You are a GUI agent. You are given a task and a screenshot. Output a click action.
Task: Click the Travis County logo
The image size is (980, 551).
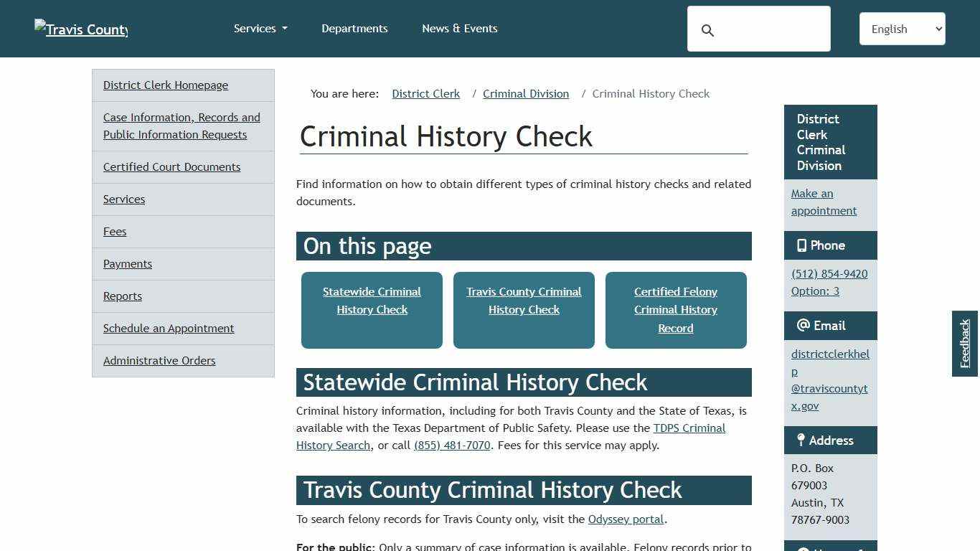click(x=80, y=29)
